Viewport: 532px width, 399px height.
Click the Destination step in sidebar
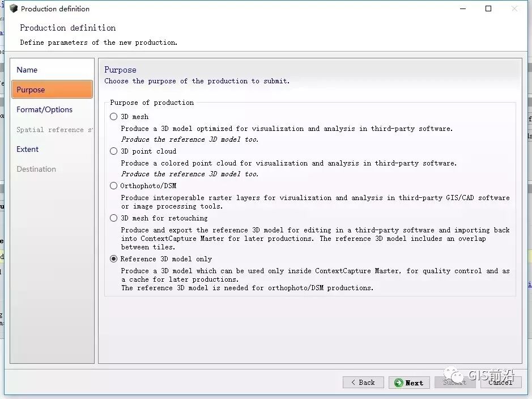52,169
